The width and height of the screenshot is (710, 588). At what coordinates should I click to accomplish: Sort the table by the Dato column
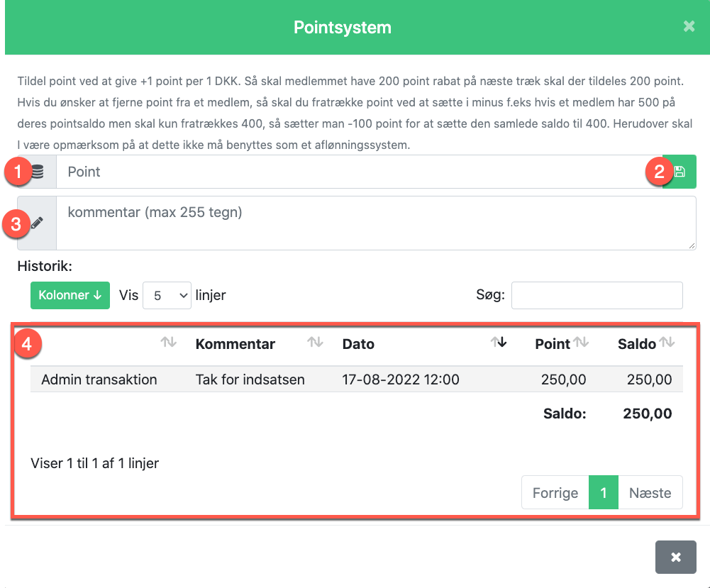(x=424, y=343)
